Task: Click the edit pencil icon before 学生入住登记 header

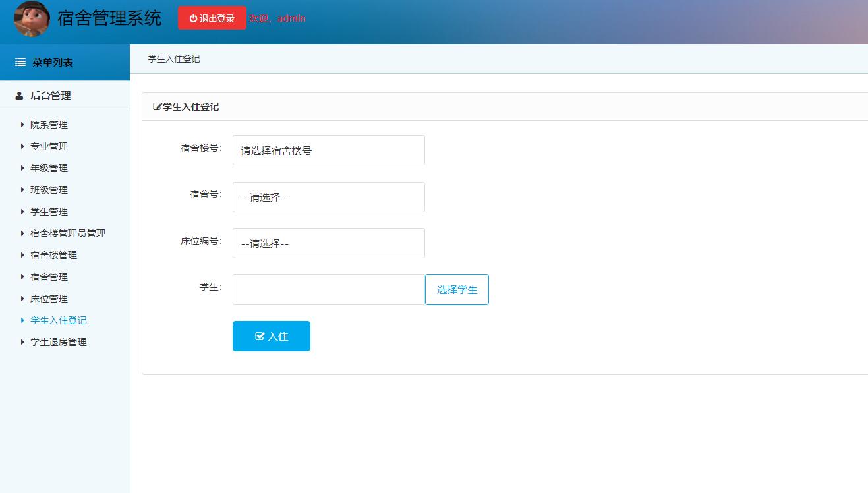Action: pos(157,105)
